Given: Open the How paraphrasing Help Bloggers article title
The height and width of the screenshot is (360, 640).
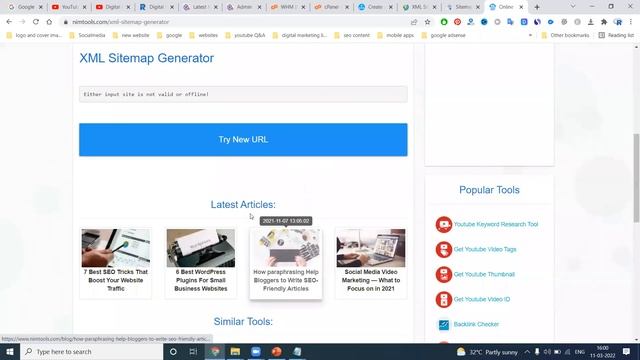Looking at the screenshot, I should coord(286,280).
